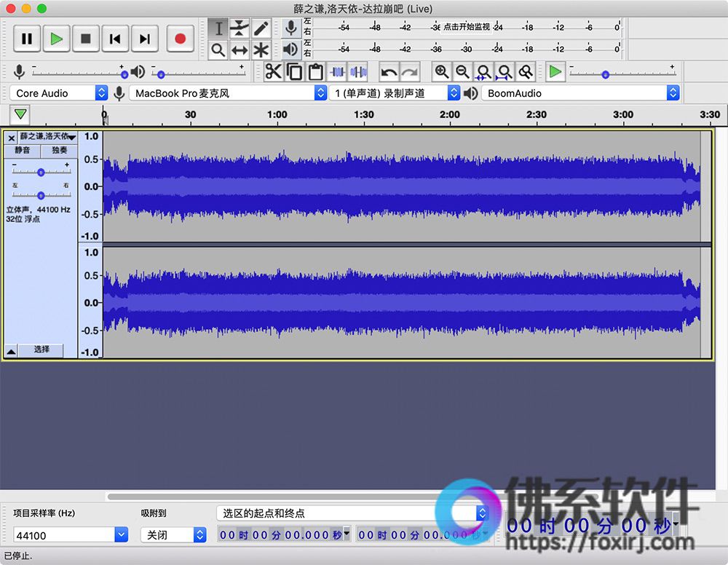Open the 选区的起点和终点 selection mode menu
The image size is (728, 565).
[x=352, y=513]
